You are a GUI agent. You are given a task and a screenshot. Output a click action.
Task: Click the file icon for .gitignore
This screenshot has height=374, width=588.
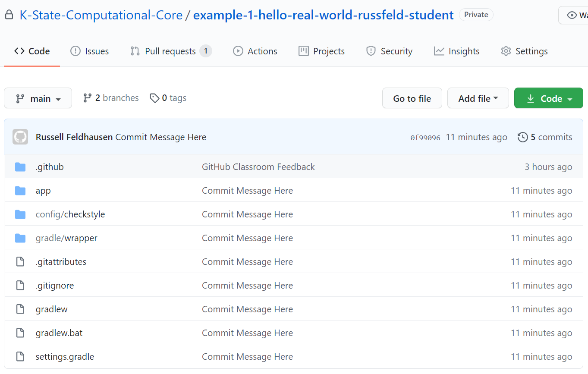point(20,286)
